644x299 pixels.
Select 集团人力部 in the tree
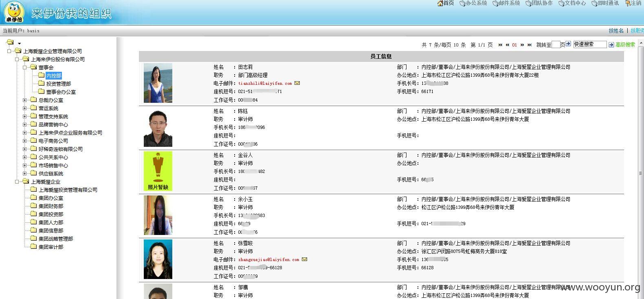pyautogui.click(x=51, y=222)
